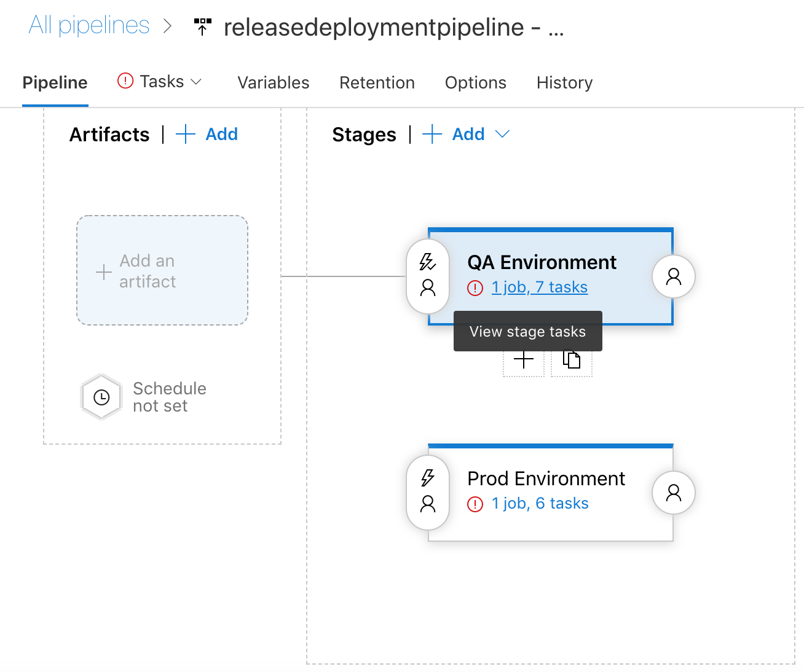Go to the Variables tab
The image size is (804, 672).
tap(274, 82)
